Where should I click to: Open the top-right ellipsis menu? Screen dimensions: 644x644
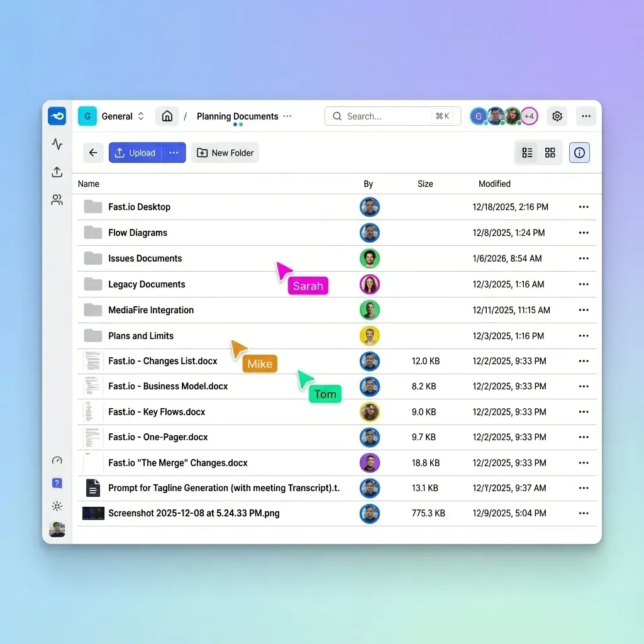click(586, 116)
